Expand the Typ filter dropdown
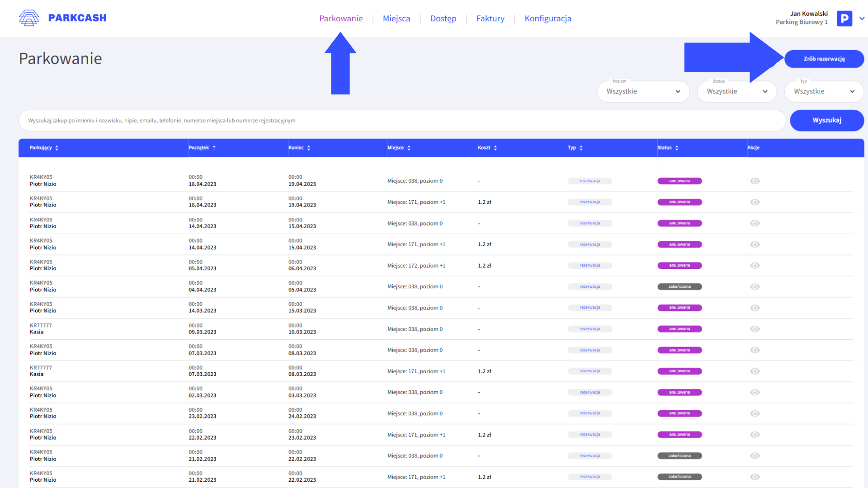Image resolution: width=868 pixels, height=488 pixels. coord(824,91)
